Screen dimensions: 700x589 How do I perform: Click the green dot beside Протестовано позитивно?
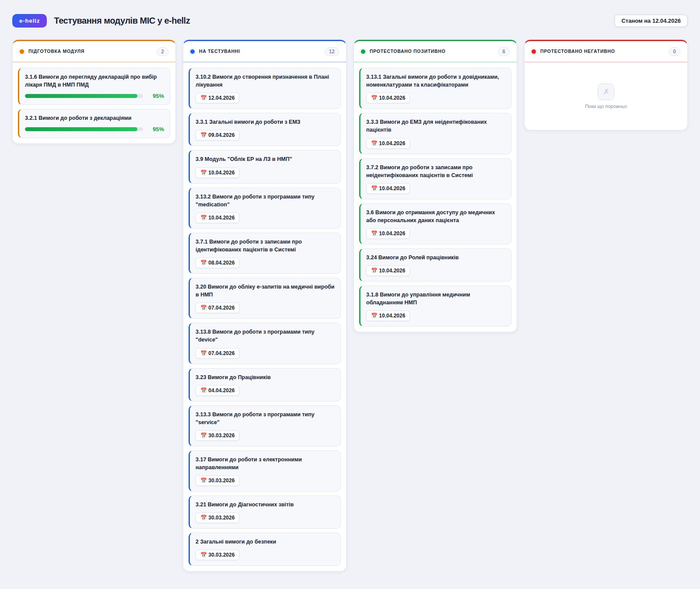(363, 52)
